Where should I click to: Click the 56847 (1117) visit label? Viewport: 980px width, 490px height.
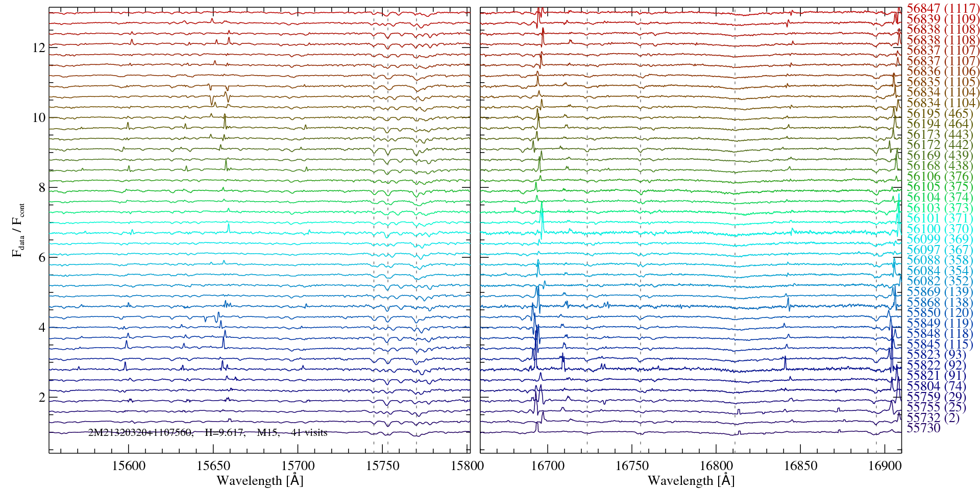coord(943,9)
